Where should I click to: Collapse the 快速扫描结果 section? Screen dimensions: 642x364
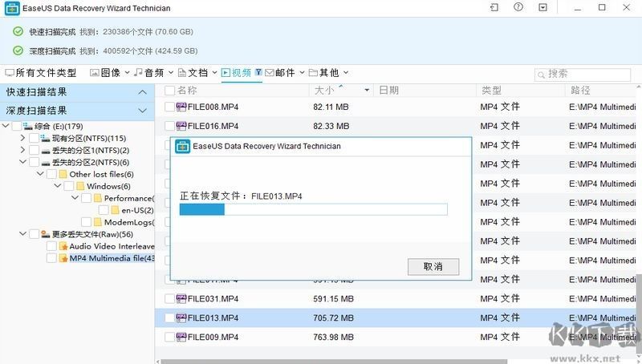click(x=142, y=92)
